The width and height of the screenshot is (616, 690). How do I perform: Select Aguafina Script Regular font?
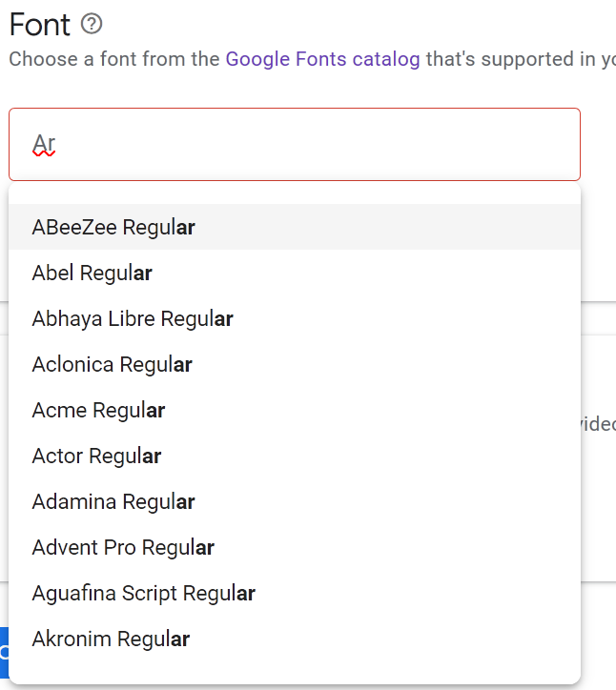144,594
